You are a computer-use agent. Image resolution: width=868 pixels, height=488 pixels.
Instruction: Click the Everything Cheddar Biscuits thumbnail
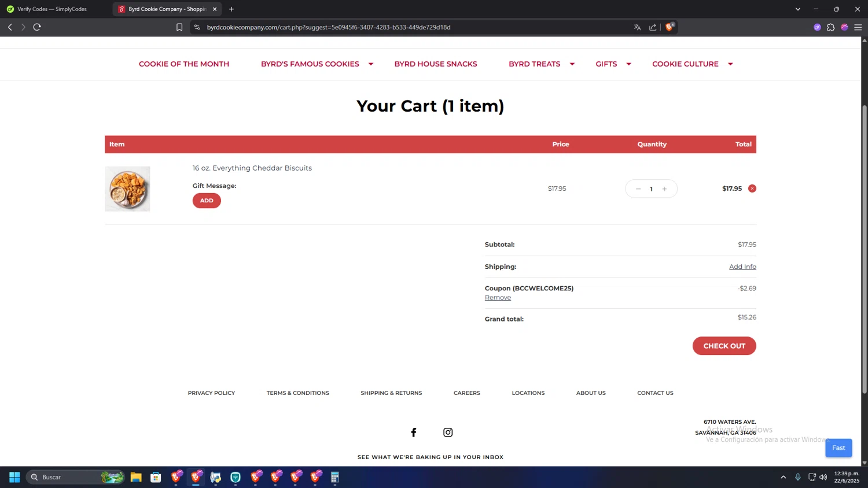click(127, 189)
